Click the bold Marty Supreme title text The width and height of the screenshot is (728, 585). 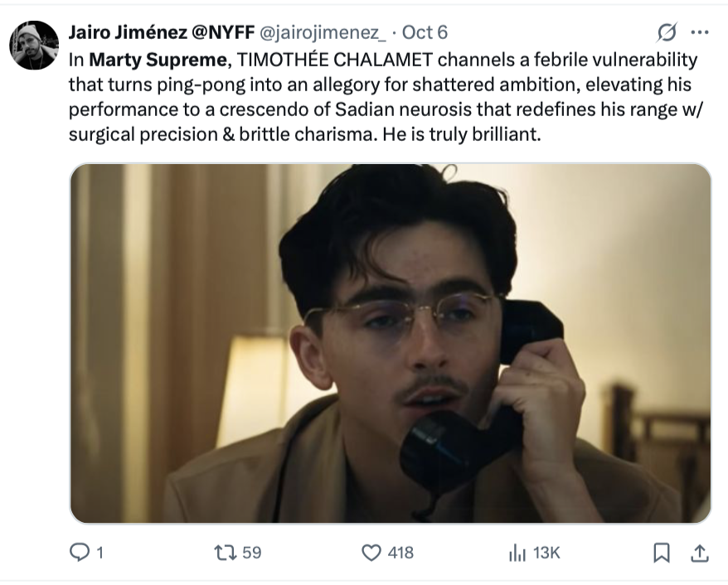pos(157,60)
